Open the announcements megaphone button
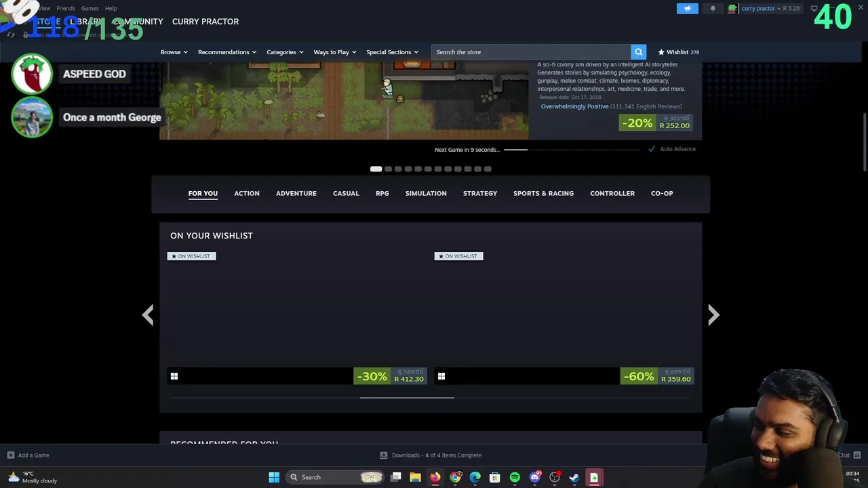Viewport: 868px width, 488px height. pos(687,8)
